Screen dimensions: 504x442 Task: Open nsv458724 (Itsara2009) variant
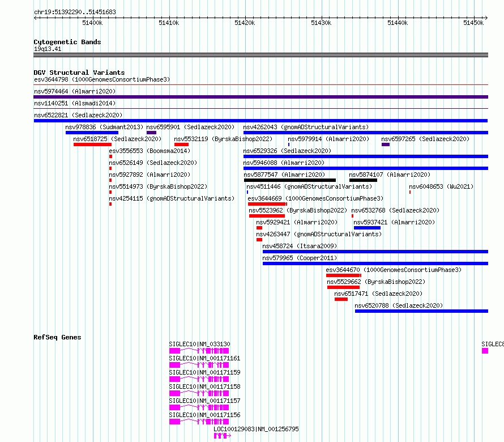tap(300, 246)
